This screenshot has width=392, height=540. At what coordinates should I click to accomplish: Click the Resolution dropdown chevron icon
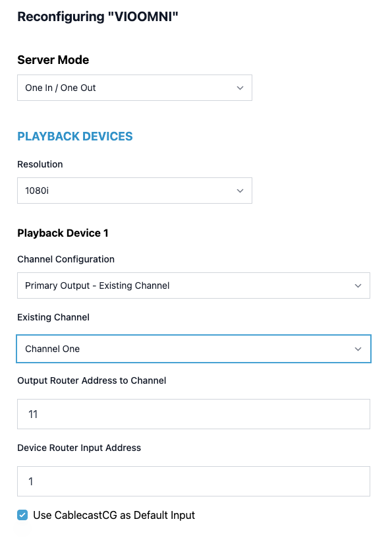point(240,190)
